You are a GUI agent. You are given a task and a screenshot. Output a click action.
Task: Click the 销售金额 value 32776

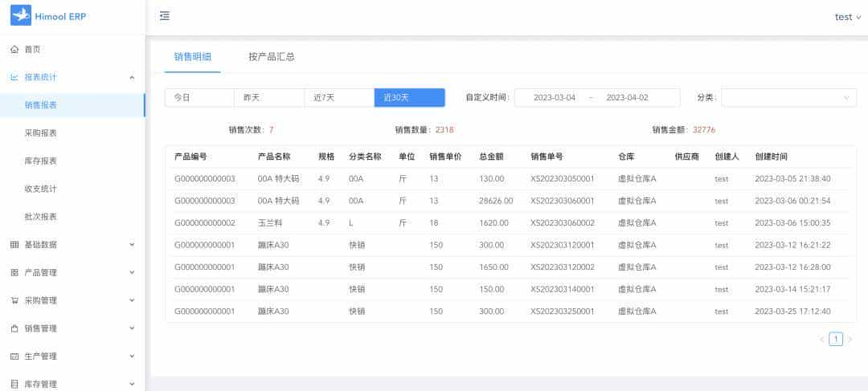pyautogui.click(x=704, y=130)
